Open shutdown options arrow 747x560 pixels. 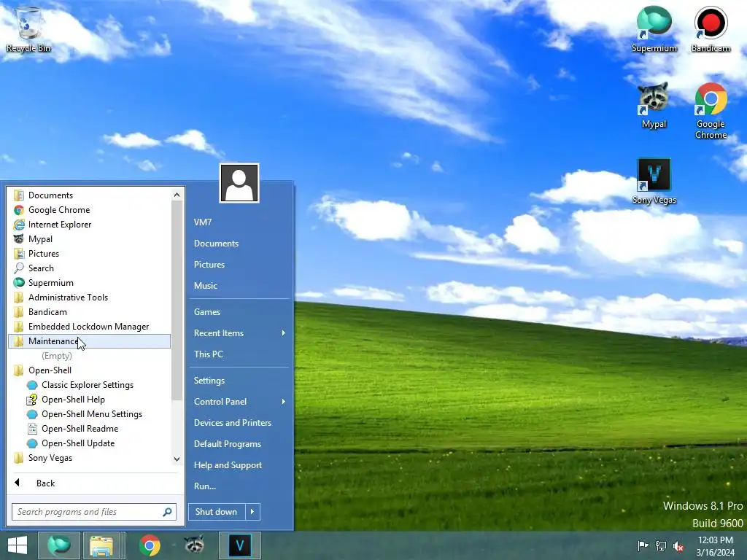coord(252,512)
